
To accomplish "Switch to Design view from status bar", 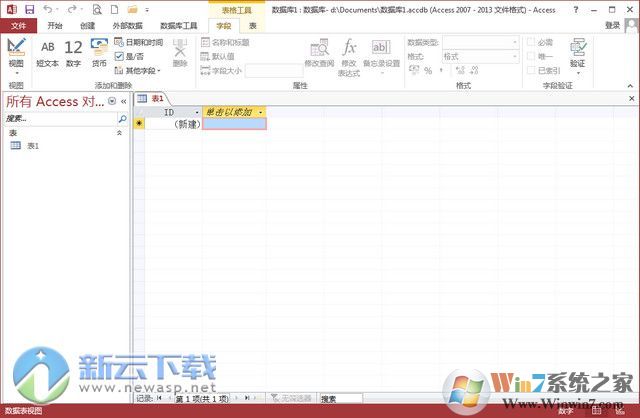I will point(619,411).
